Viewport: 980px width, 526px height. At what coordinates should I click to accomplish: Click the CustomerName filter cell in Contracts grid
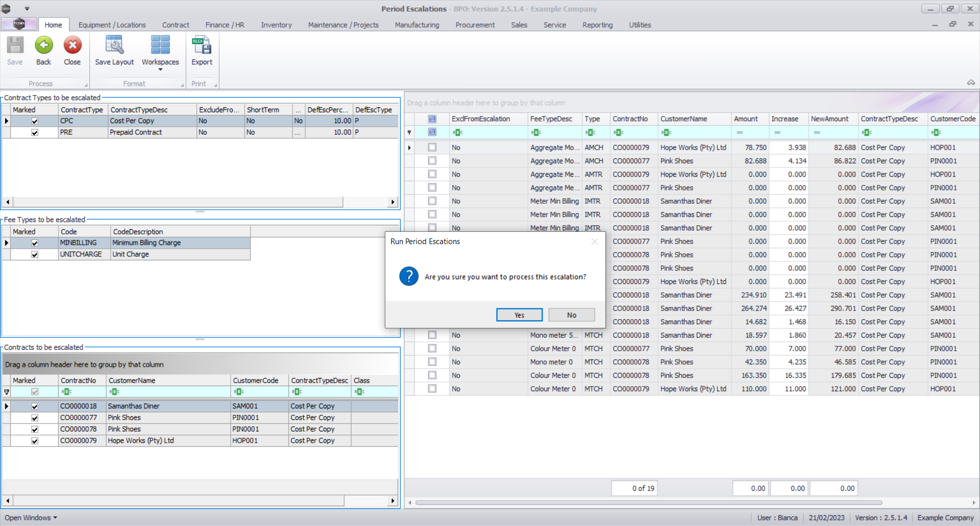click(168, 392)
